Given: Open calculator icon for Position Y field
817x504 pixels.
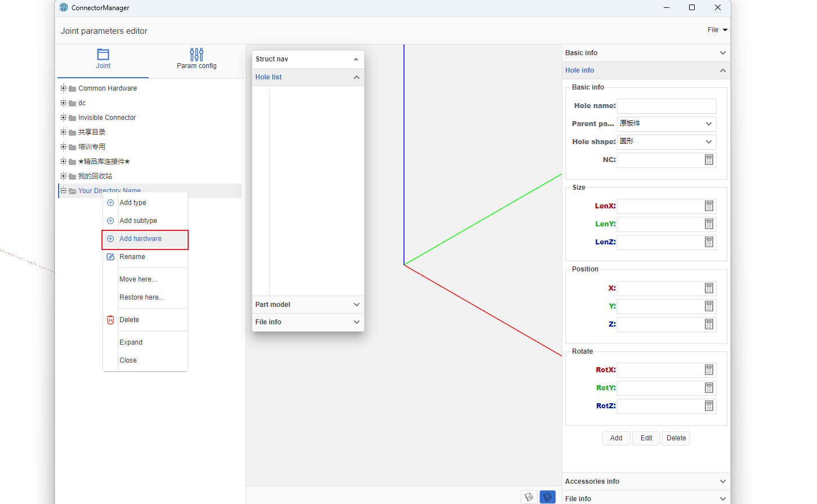Looking at the screenshot, I should [x=709, y=306].
